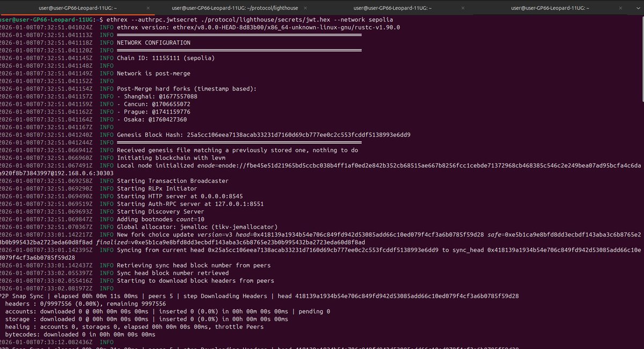Click 'Starting HTTP server at 0.0.0.0:8545'
This screenshot has width=644, height=349.
180,196
